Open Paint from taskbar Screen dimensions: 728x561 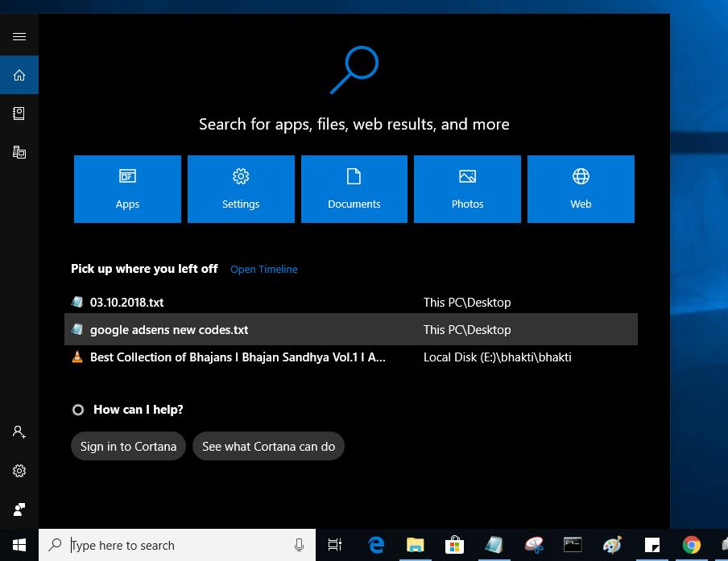coord(612,545)
